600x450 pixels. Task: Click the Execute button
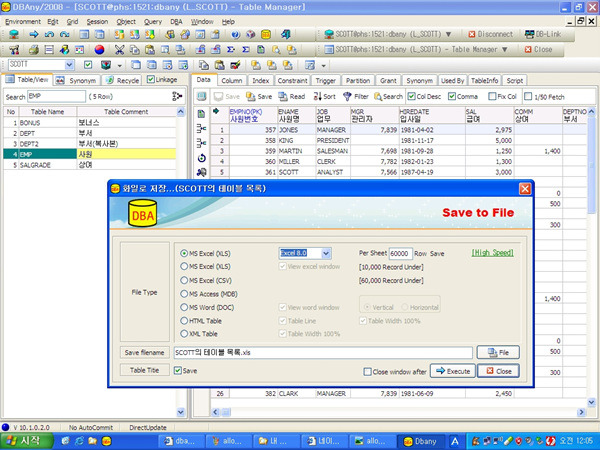pyautogui.click(x=453, y=371)
